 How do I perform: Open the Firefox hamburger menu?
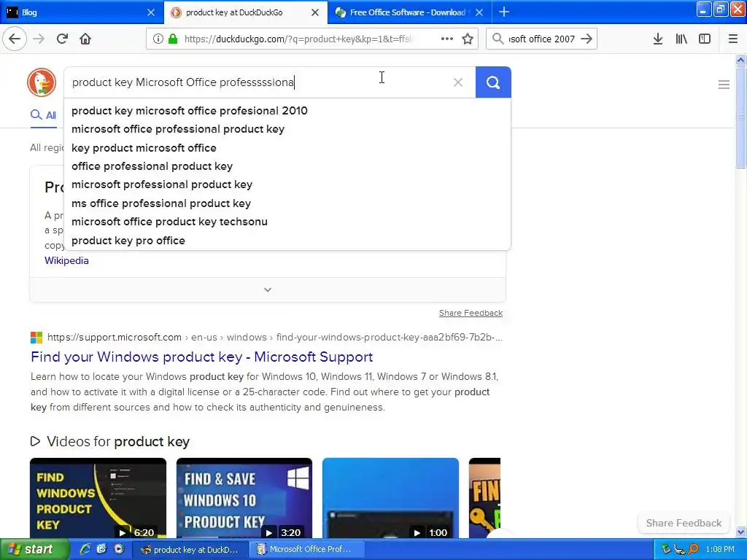(x=733, y=39)
